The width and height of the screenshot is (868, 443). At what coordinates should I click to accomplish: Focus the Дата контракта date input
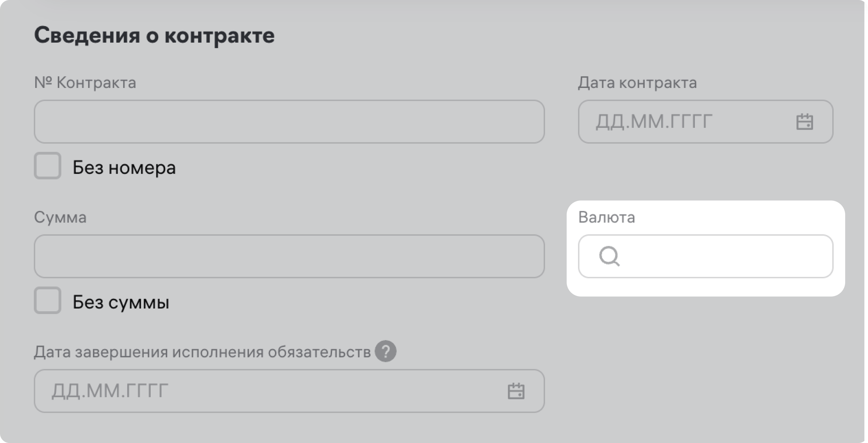pos(687,122)
